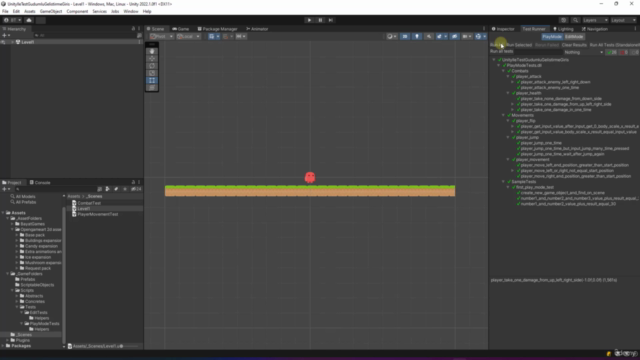Toggle scene hidden objects visibility icon
The height and width of the screenshot is (360, 640).
[x=454, y=36]
